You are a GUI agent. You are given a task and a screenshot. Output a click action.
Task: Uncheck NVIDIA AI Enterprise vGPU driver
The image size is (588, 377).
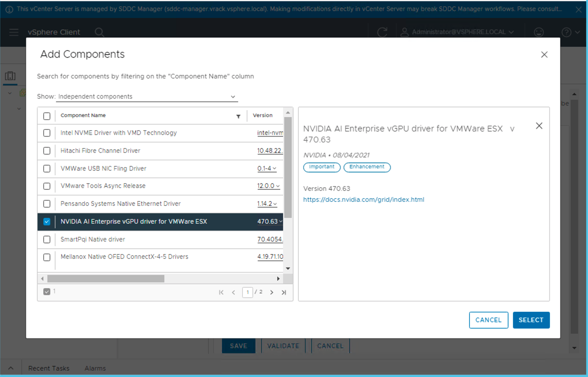(x=47, y=222)
